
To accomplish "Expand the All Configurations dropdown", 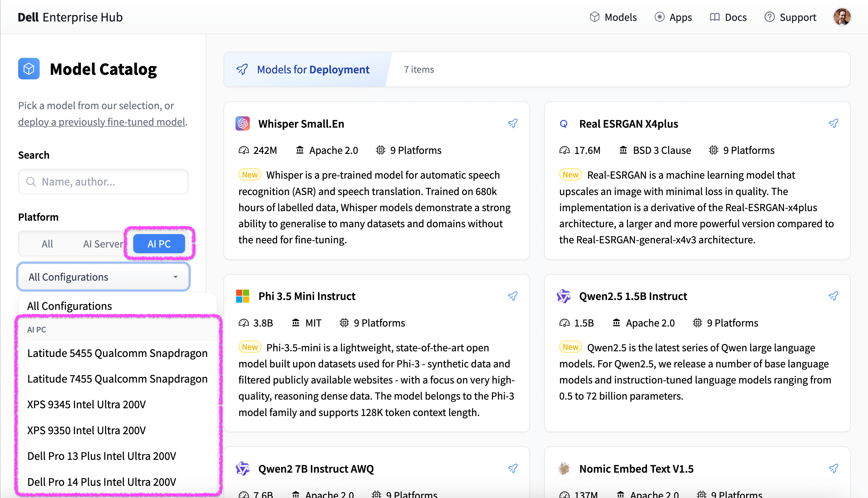I will point(103,277).
